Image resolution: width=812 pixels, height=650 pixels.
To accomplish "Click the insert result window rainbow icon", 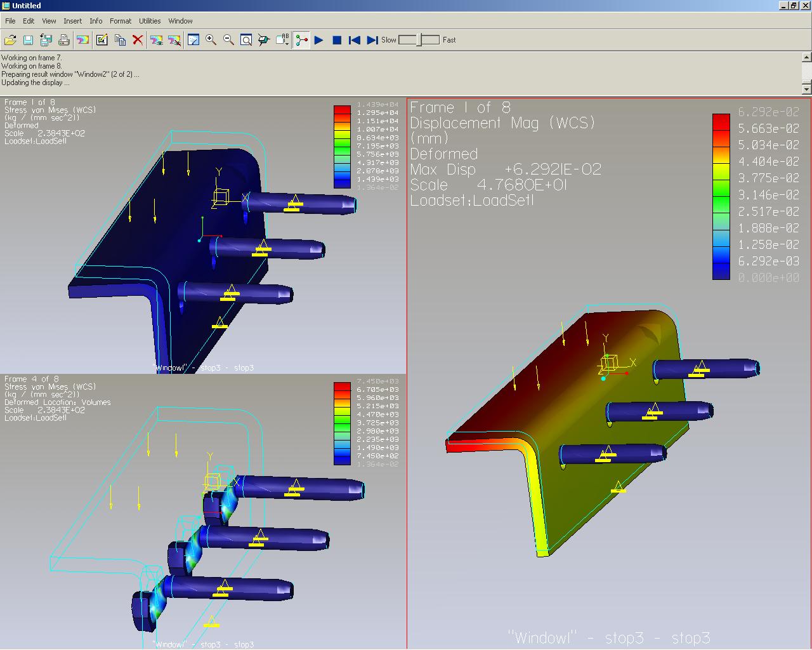I will [82, 40].
